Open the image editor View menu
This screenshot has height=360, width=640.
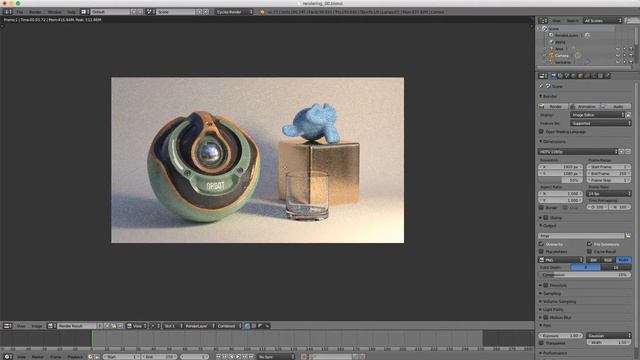[21, 326]
